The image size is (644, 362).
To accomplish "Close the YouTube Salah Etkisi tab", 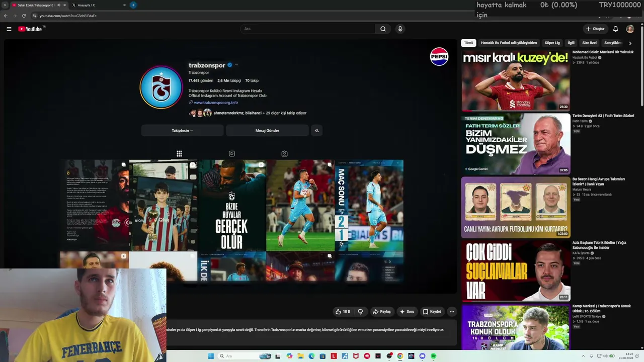I will pyautogui.click(x=64, y=5).
